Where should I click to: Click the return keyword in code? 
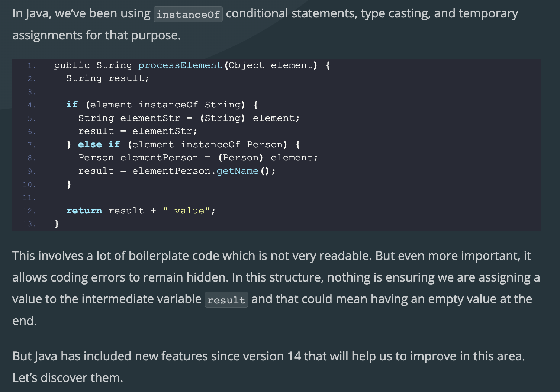point(84,211)
